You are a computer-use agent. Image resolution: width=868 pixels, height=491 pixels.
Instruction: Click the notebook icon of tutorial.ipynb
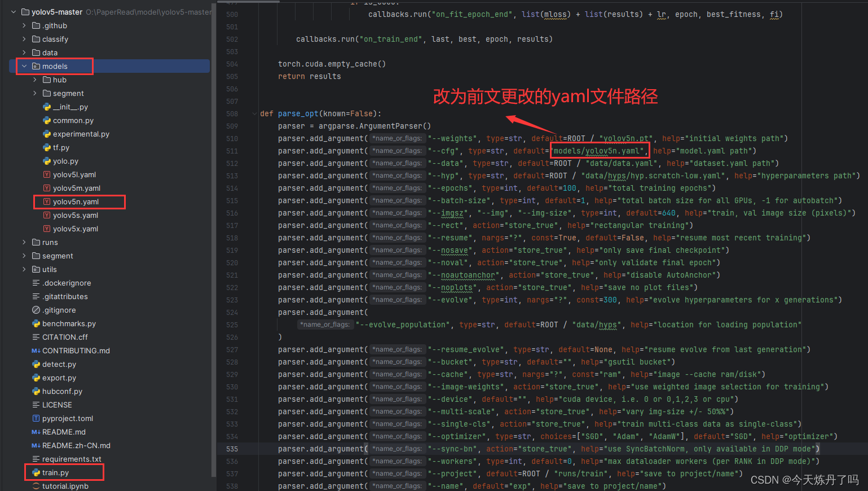pyautogui.click(x=36, y=486)
